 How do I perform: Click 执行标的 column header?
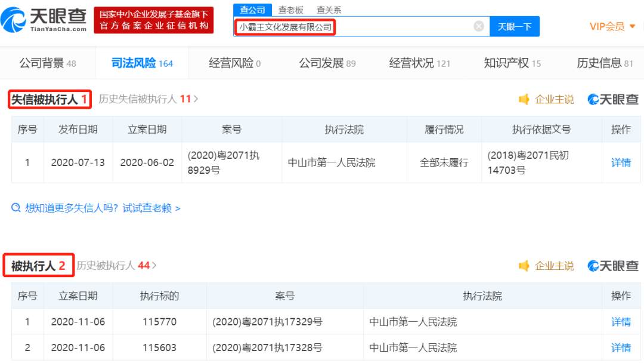159,296
